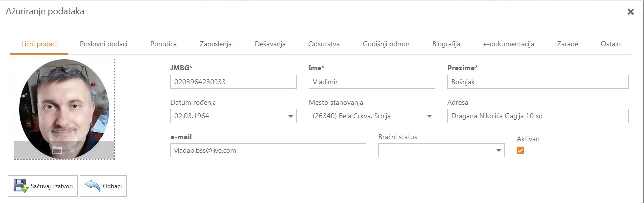Open the e-dokumentacija tab
The image size is (644, 203).
coord(508,44)
